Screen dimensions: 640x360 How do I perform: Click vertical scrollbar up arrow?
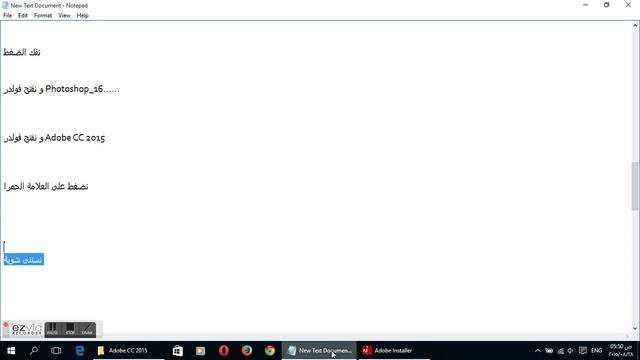pyautogui.click(x=635, y=26)
